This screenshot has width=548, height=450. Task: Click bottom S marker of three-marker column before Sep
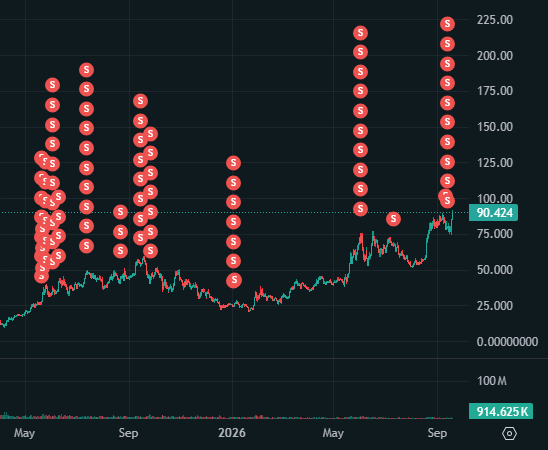121,251
